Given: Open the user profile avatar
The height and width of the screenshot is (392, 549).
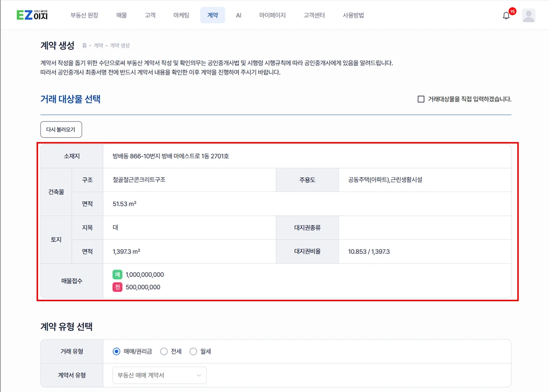Looking at the screenshot, I should (x=529, y=15).
